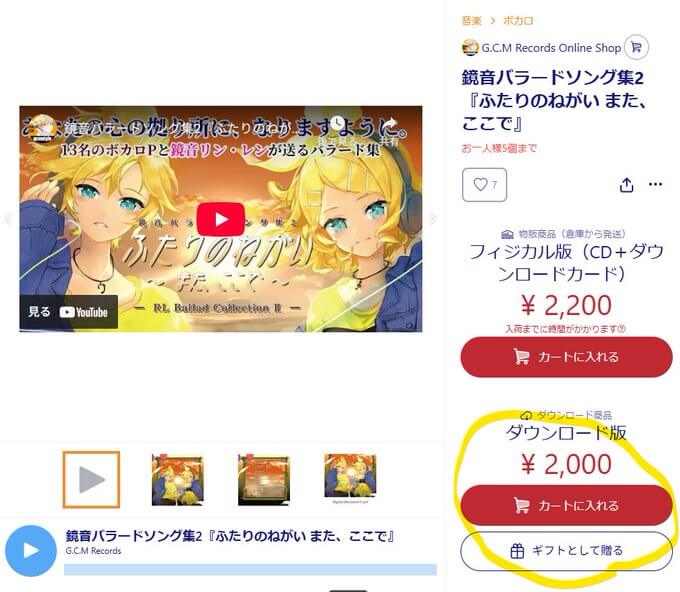Click the video share arrow icon
This screenshot has height=592, width=680.
[389, 123]
